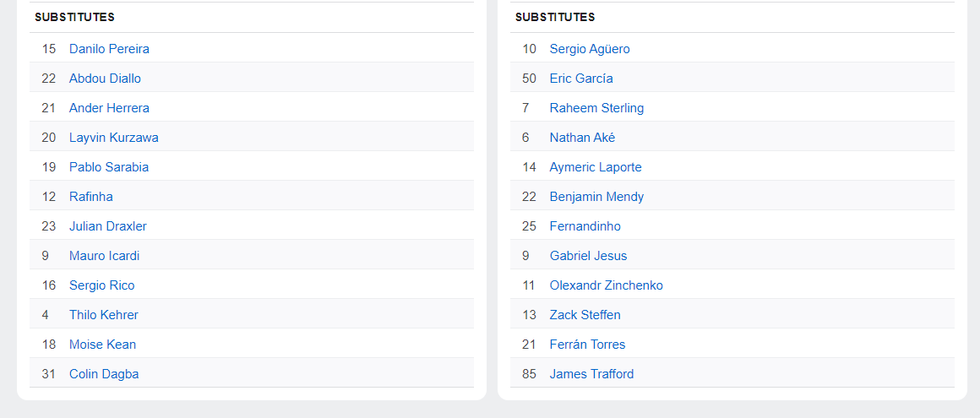Open James Trafford's player page
The image size is (980, 418).
[591, 374]
